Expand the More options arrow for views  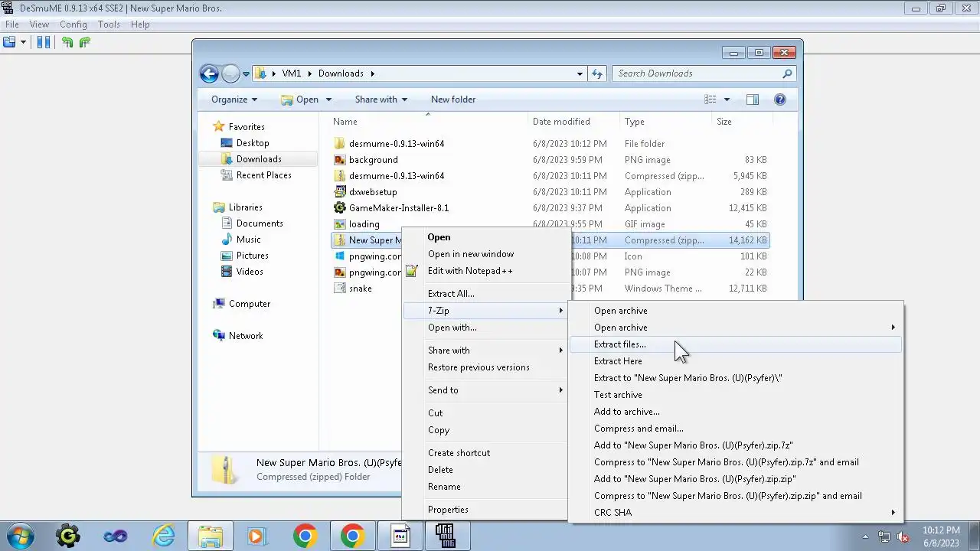pyautogui.click(x=727, y=99)
